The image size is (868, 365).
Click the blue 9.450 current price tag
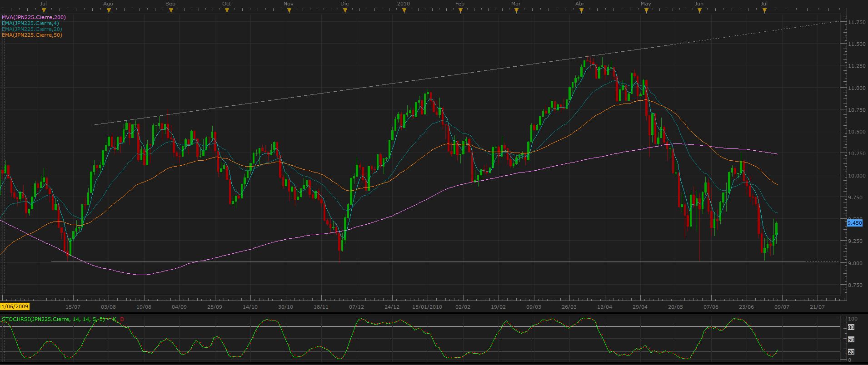pyautogui.click(x=854, y=223)
